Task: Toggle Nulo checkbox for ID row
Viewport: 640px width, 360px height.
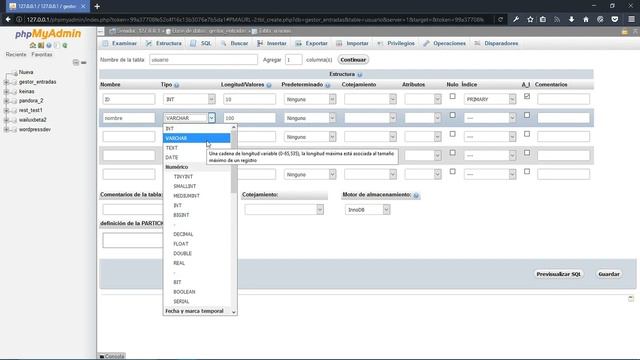Action: pos(452,96)
